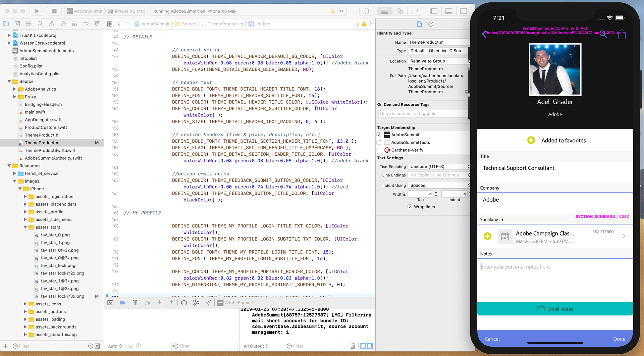Open AppDelegate.swift from the file list
This screenshot has height=356, width=644.
pos(43,119)
